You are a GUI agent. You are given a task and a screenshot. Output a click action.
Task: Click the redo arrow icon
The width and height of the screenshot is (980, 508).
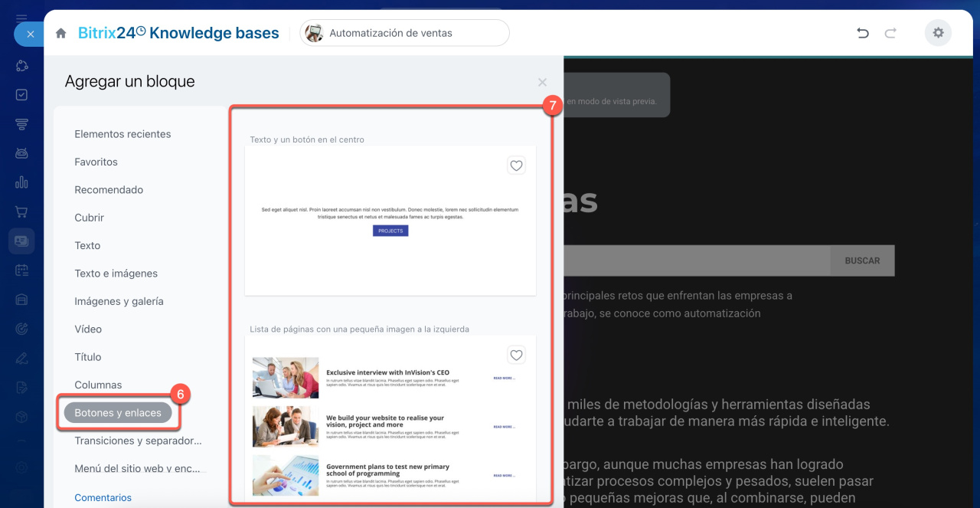click(x=890, y=33)
